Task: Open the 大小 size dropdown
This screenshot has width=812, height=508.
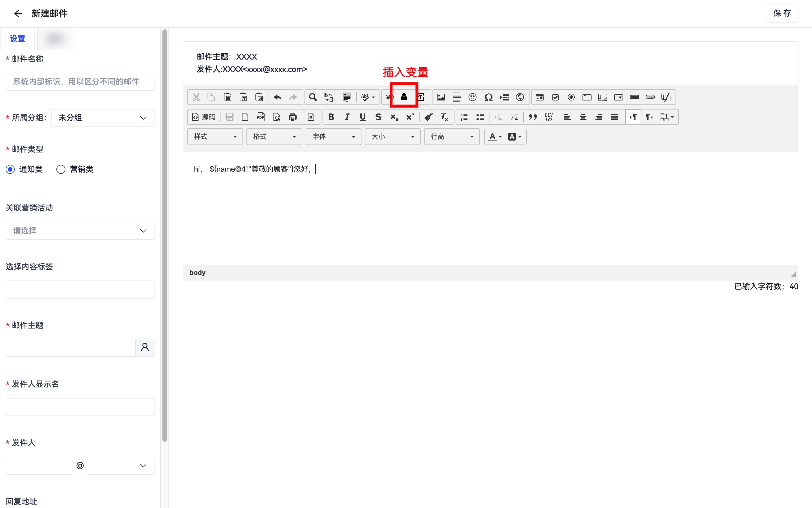Action: (392, 137)
